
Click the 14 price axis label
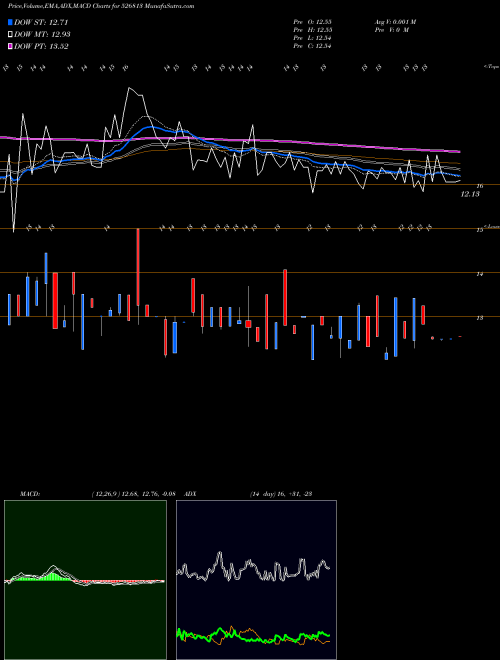pos(480,274)
